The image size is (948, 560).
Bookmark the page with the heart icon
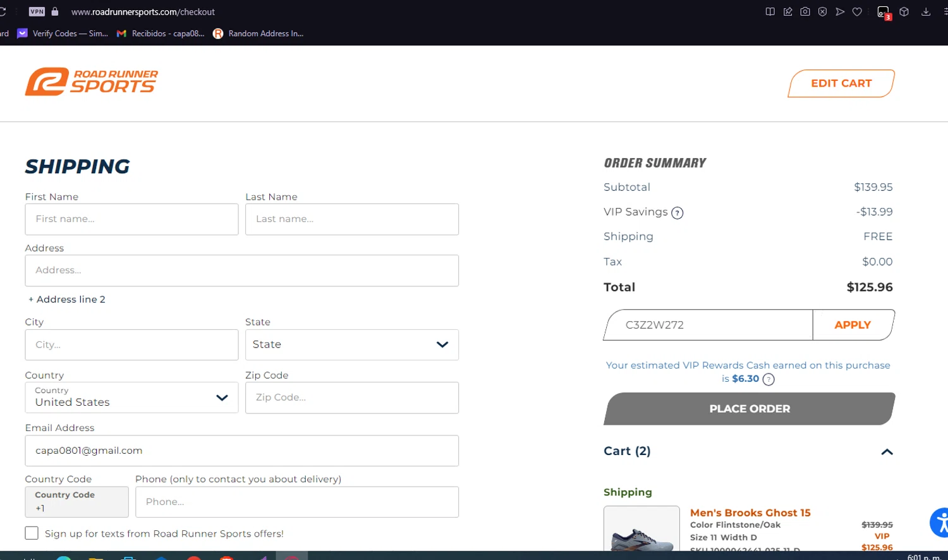click(857, 11)
